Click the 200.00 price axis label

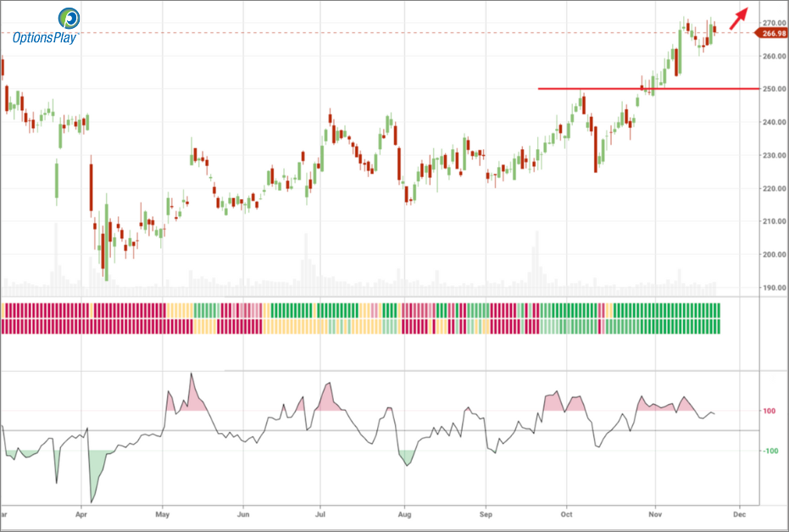tap(769, 255)
